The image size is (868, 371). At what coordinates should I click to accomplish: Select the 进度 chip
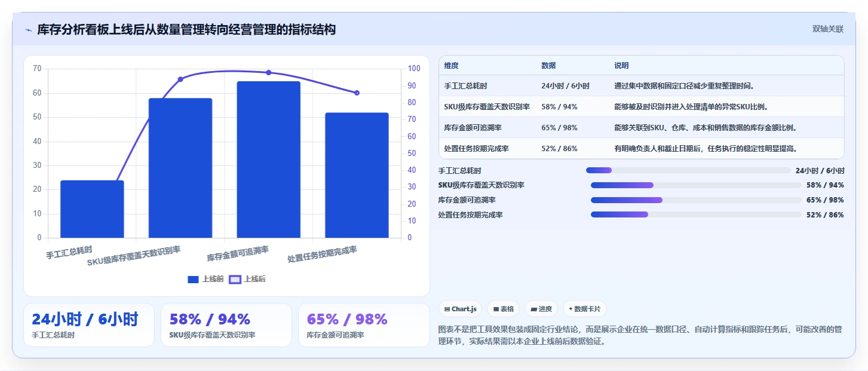click(x=541, y=309)
